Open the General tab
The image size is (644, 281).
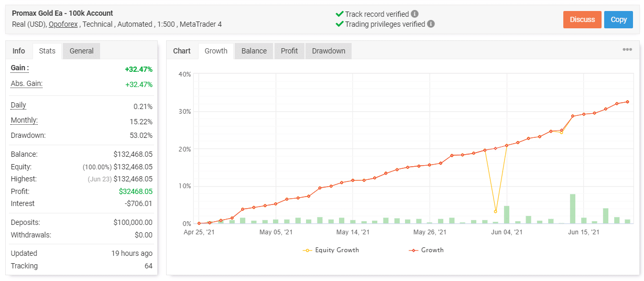pyautogui.click(x=81, y=51)
